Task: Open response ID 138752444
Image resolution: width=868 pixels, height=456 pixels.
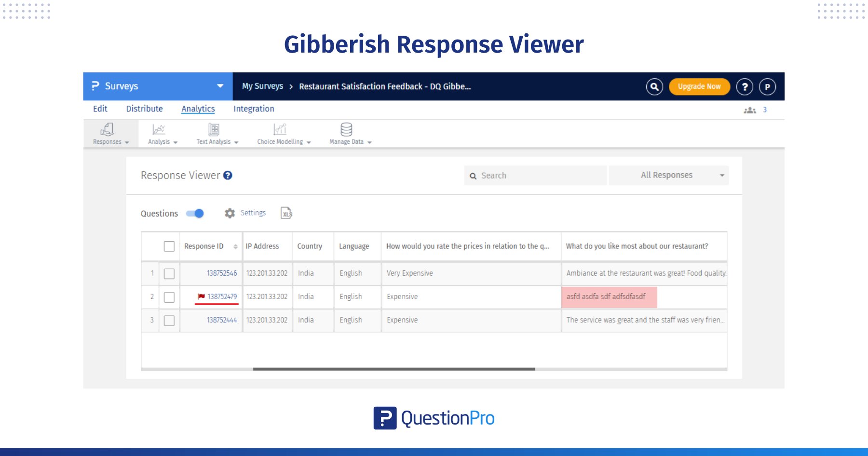Action: 222,320
